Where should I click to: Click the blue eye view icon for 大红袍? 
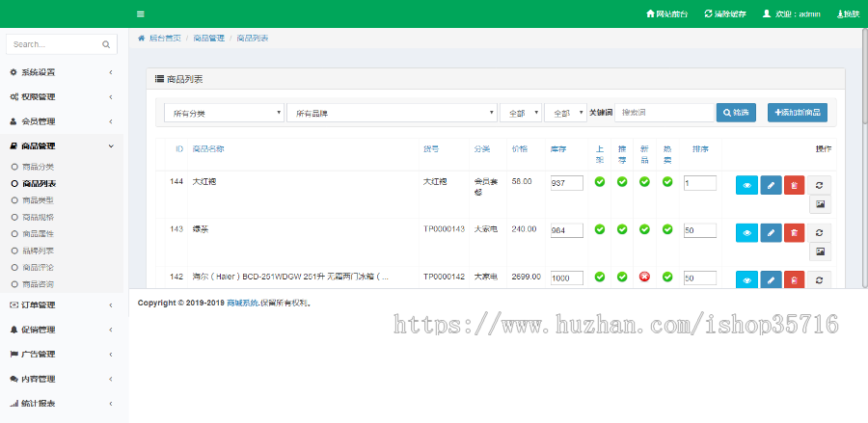pos(746,185)
